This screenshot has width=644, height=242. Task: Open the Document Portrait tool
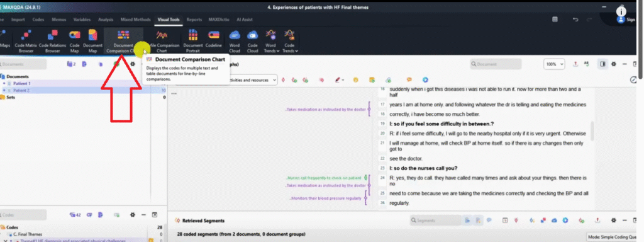click(x=193, y=41)
